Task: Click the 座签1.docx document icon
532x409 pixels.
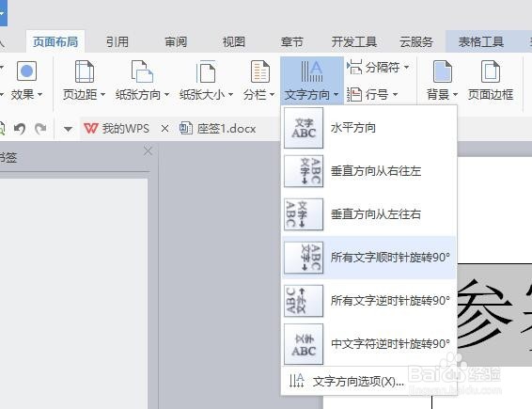Action: 185,128
